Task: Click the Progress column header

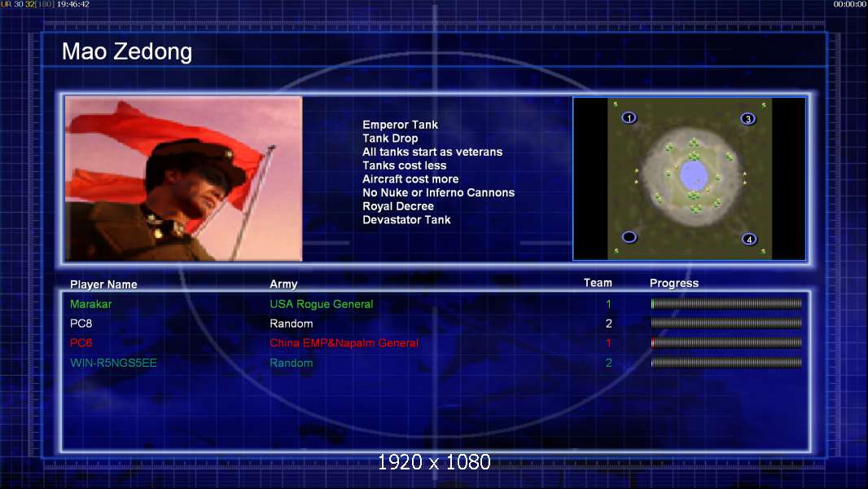Action: point(673,283)
